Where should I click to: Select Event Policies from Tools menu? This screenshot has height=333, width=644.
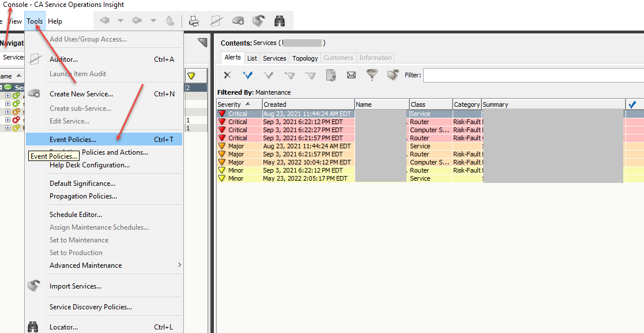(73, 140)
